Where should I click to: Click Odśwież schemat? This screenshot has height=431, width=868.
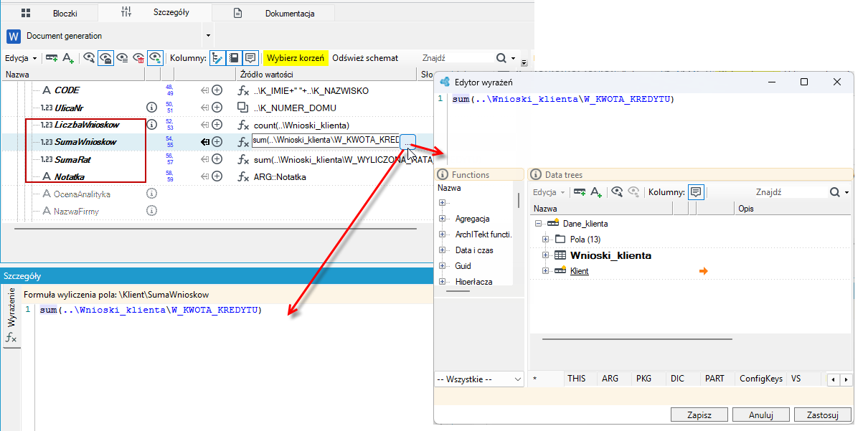[x=365, y=58]
